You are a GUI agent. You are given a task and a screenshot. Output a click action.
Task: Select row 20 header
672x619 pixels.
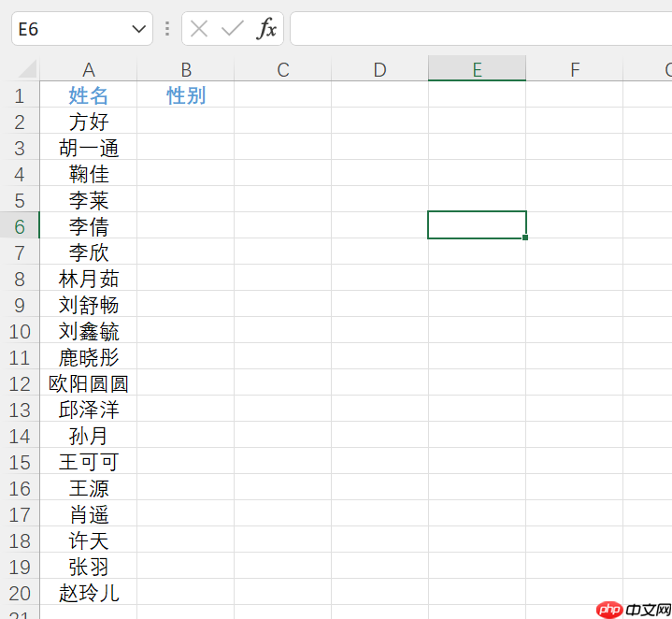(x=20, y=593)
